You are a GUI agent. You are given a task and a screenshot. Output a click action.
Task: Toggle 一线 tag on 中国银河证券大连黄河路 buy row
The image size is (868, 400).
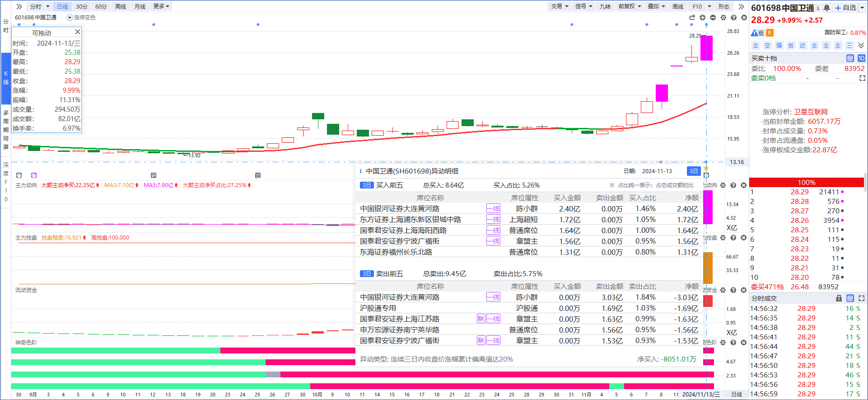(x=493, y=208)
